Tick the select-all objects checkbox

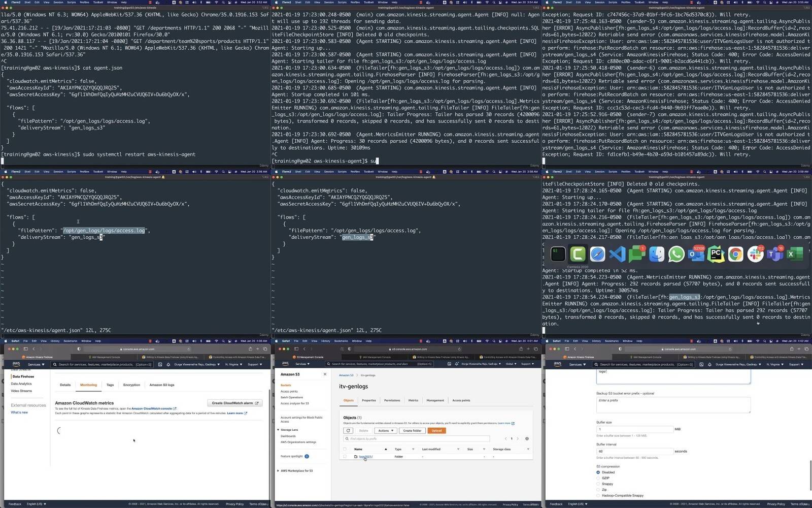point(345,449)
